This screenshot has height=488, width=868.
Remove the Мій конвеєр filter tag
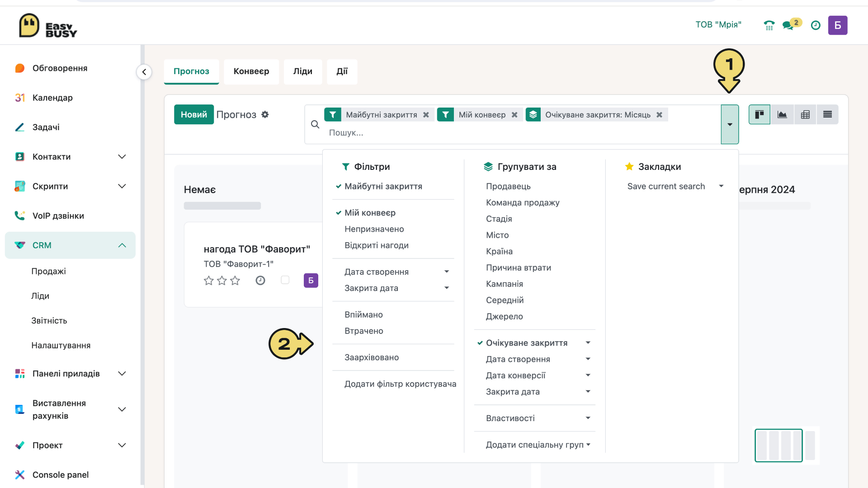[514, 115]
